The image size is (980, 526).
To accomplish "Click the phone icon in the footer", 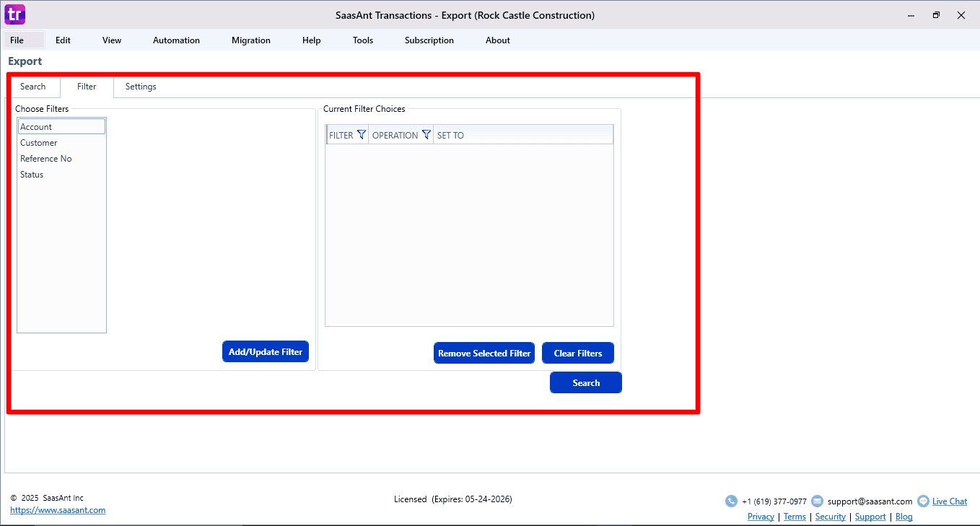I will [730, 501].
